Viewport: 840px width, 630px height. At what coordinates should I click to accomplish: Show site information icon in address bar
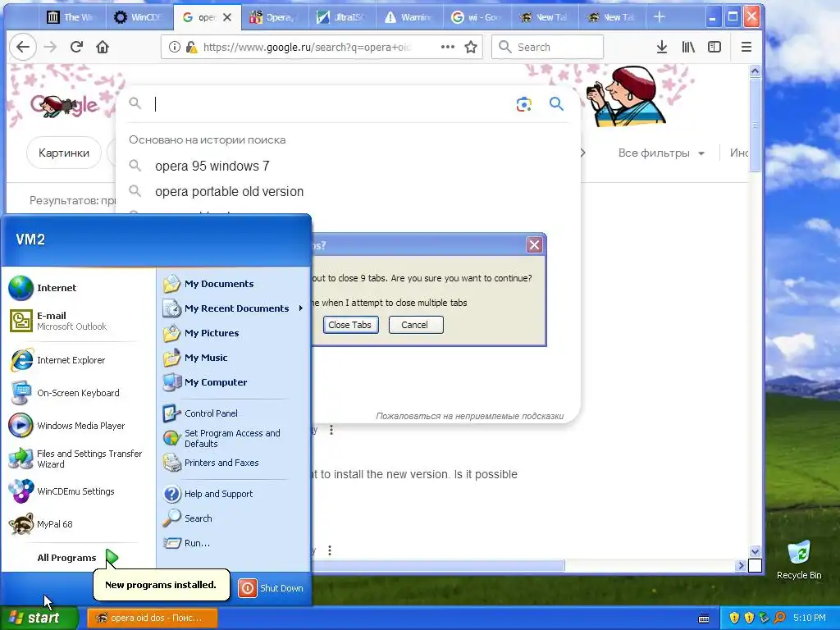(174, 47)
